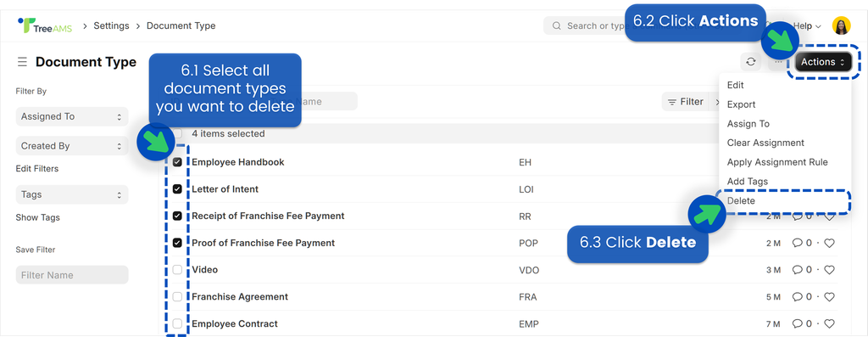
Task: Open the Assigned To filter dropdown
Action: click(x=72, y=116)
